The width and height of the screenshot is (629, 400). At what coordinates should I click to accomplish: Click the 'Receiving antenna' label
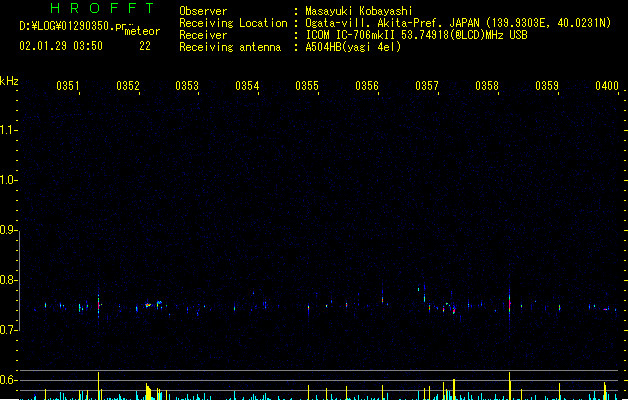[x=230, y=47]
